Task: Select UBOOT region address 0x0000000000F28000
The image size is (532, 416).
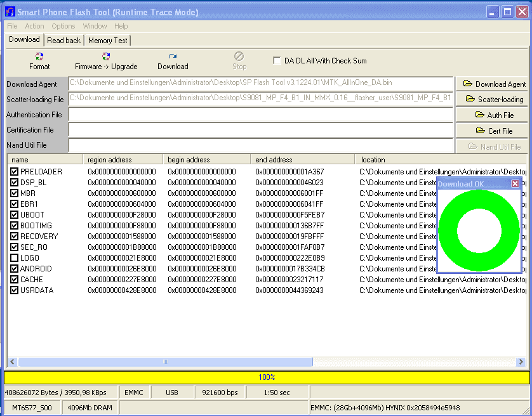Action: point(122,214)
